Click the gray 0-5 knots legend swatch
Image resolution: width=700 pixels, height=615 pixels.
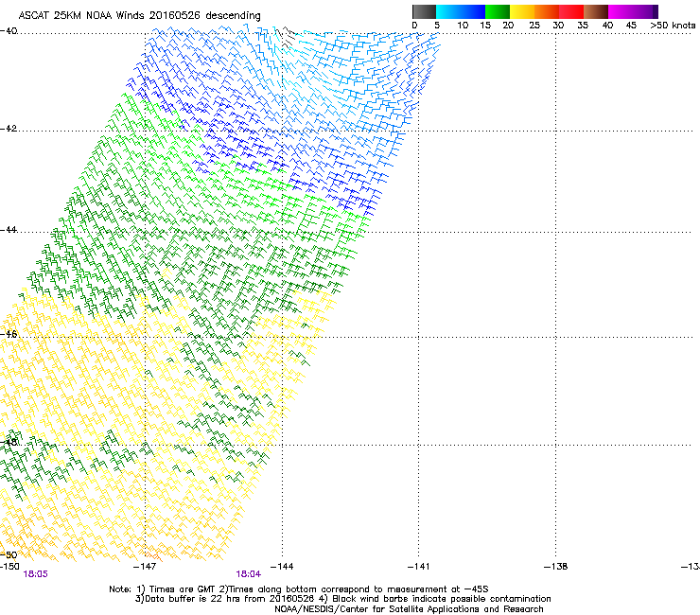pyautogui.click(x=424, y=11)
